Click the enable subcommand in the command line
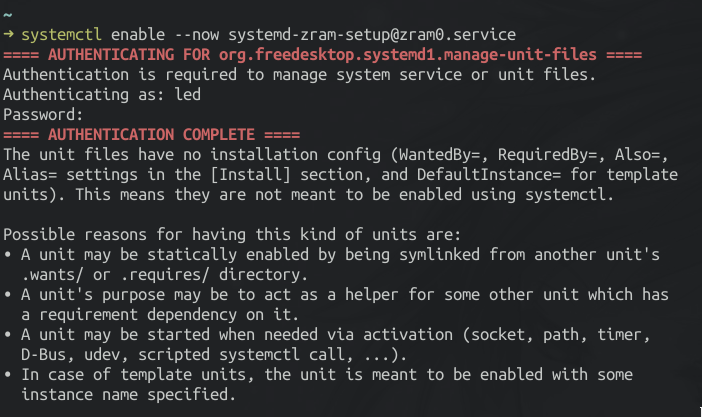This screenshot has width=702, height=417. pyautogui.click(x=136, y=33)
